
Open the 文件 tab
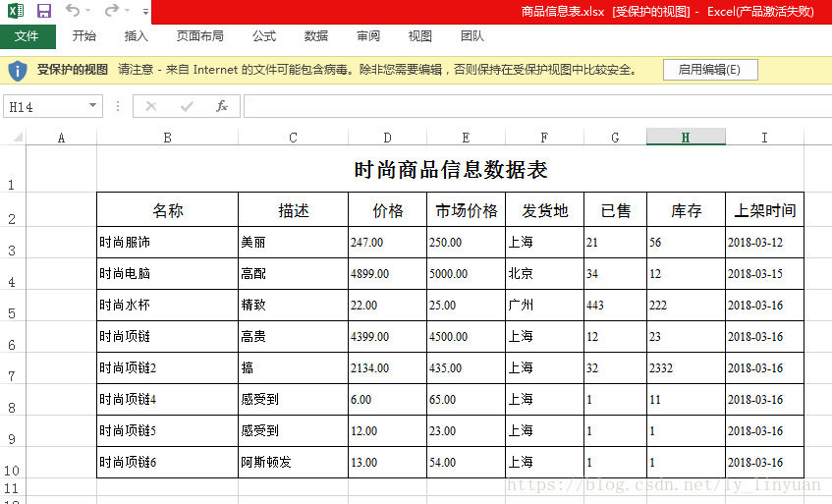click(x=27, y=36)
